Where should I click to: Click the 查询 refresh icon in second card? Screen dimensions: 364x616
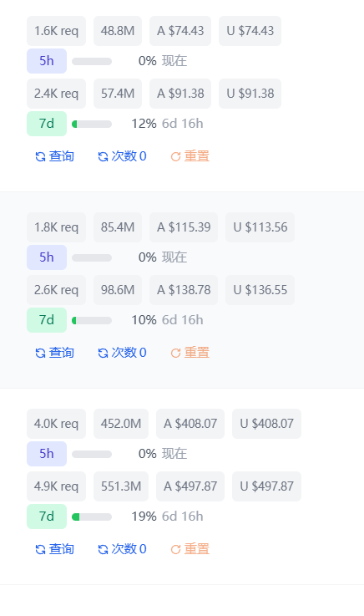pyautogui.click(x=40, y=354)
